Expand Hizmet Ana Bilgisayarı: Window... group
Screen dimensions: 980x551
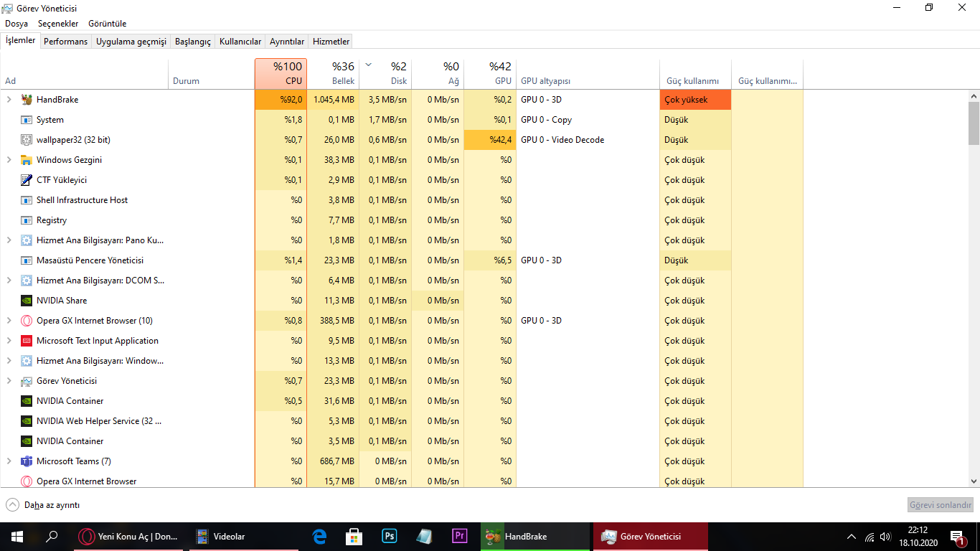pyautogui.click(x=9, y=361)
